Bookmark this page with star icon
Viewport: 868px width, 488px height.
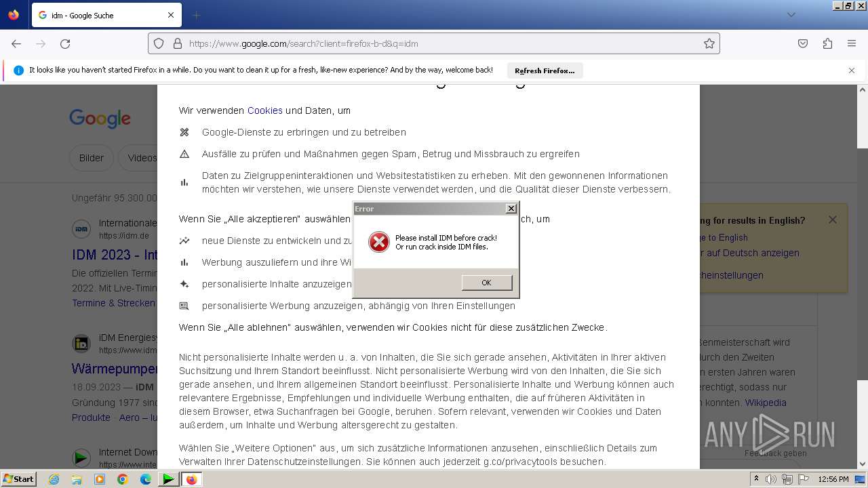coord(709,43)
